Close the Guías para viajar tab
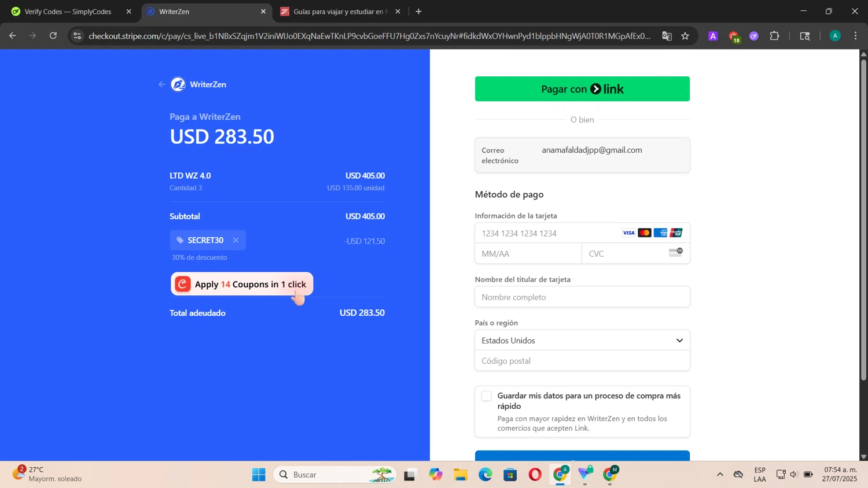 398,12
